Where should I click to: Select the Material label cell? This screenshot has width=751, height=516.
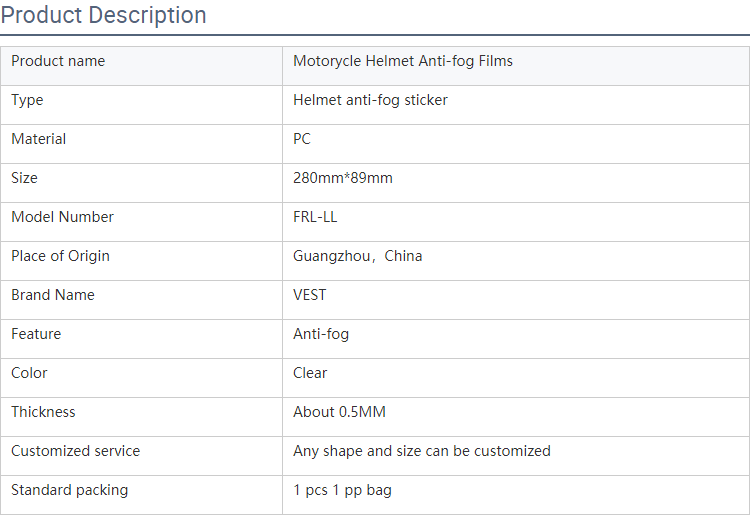pyautogui.click(x=142, y=144)
